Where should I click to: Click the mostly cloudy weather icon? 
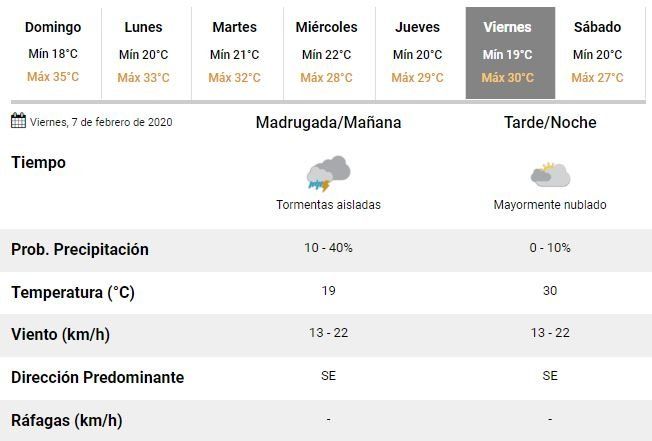[x=549, y=175]
